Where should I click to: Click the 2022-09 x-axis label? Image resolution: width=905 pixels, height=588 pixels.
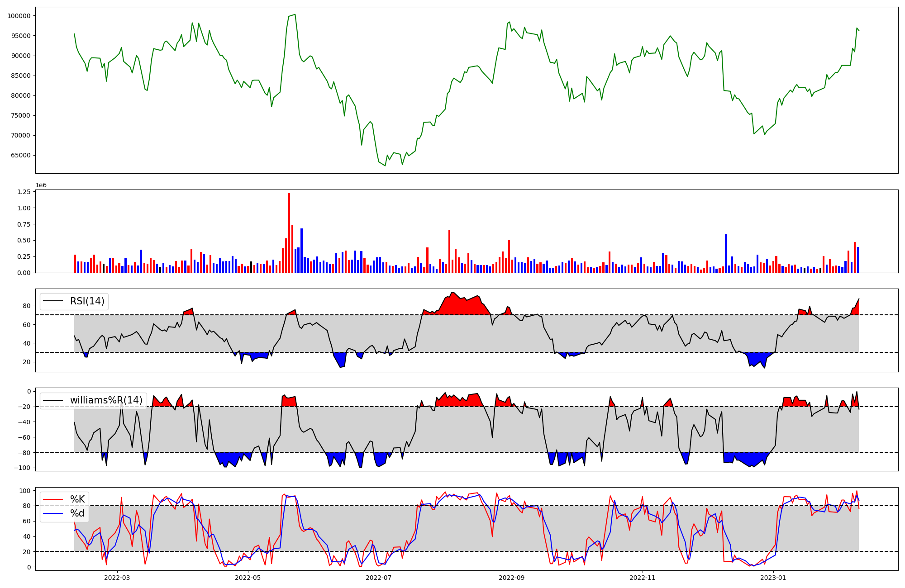click(511, 578)
